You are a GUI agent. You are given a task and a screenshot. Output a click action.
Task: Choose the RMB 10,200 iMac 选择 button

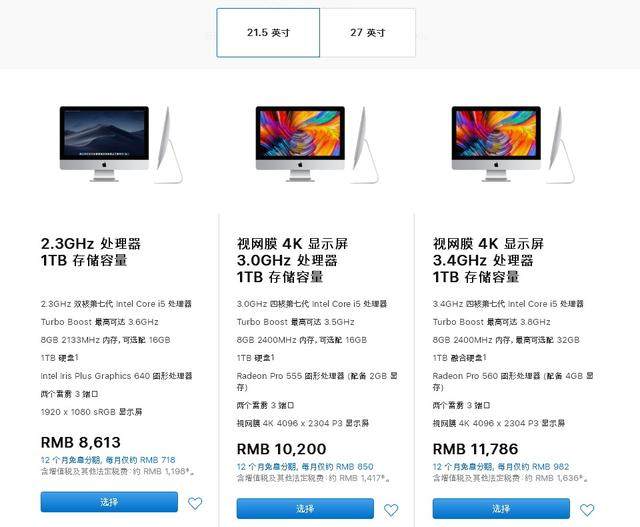(x=305, y=508)
